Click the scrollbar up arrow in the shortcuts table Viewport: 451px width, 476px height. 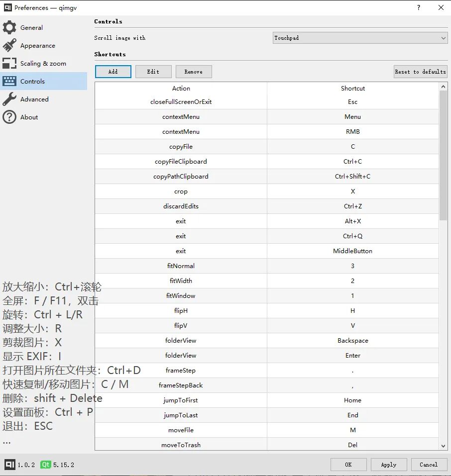443,87
